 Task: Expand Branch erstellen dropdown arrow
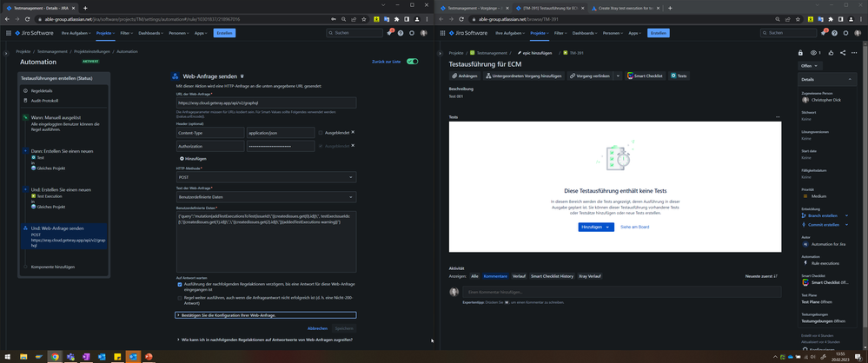tap(846, 216)
